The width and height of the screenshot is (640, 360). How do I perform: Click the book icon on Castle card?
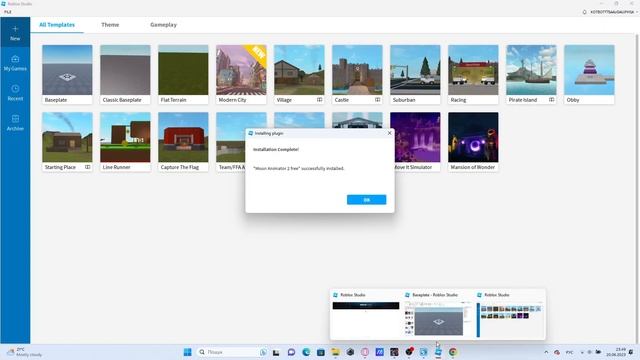pos(378,100)
